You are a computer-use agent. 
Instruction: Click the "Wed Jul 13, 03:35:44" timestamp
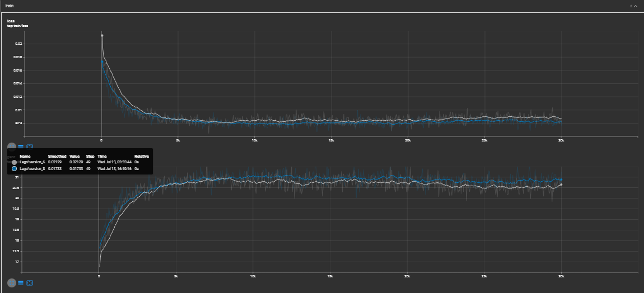point(114,163)
